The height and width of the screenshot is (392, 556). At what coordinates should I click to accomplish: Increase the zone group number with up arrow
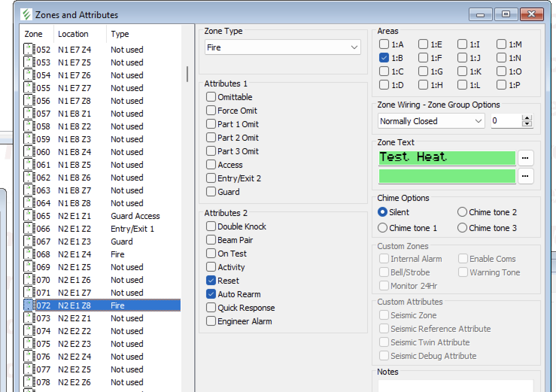(x=527, y=118)
